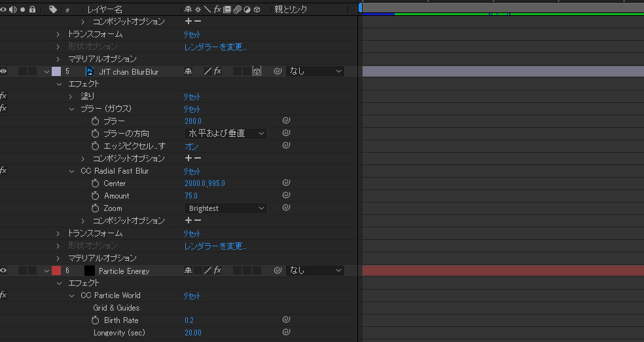Click the 3D layer cube on JfT chan BlurBlur
Screen dimensions: 644x342
(257, 71)
